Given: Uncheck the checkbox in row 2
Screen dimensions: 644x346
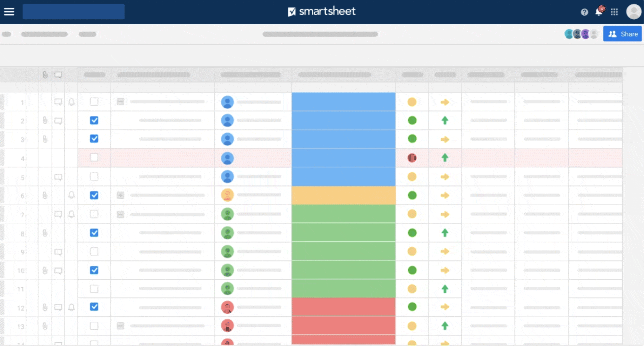Looking at the screenshot, I should tap(94, 120).
